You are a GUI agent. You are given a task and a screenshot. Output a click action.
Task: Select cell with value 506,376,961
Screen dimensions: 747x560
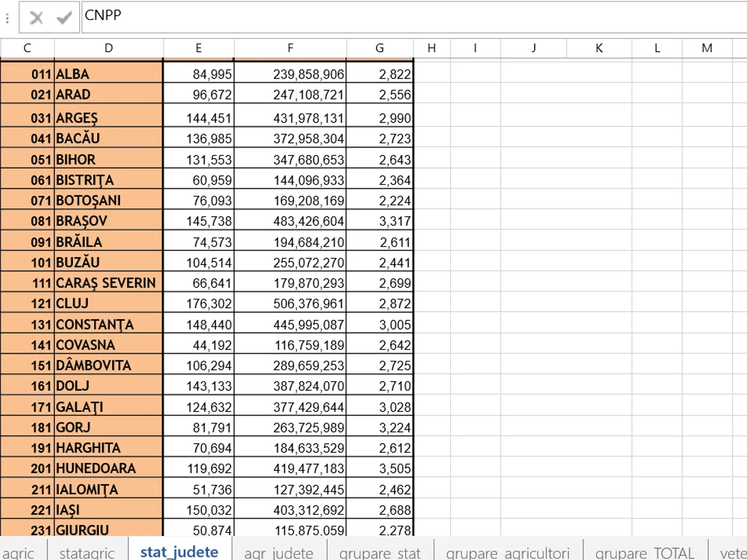(290, 304)
